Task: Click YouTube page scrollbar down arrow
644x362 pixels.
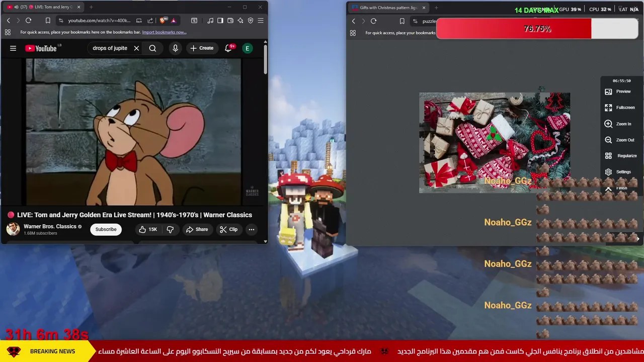Action: pyautogui.click(x=266, y=241)
